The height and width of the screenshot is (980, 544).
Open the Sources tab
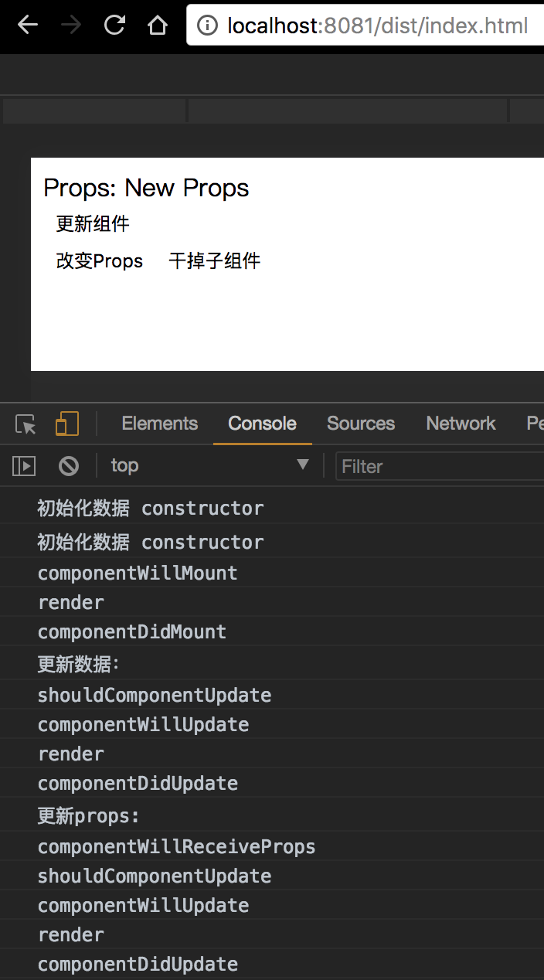[360, 424]
